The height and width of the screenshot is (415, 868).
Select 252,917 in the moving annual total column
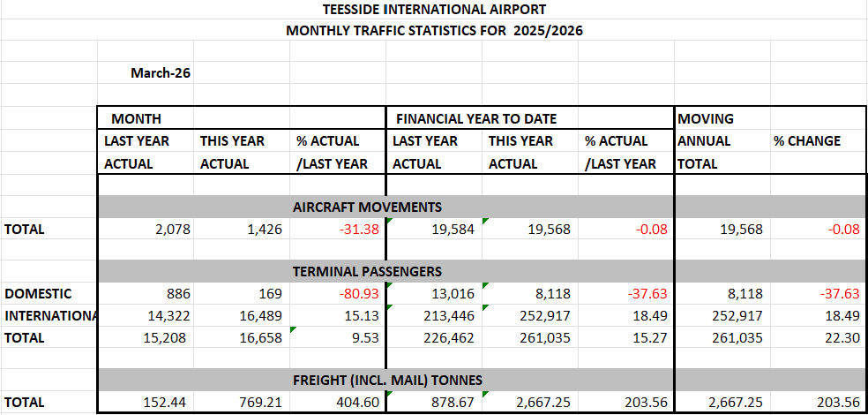[722, 316]
